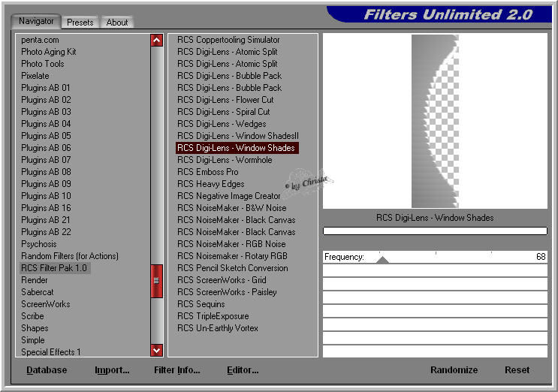
Task: Select Render category
Action: pyautogui.click(x=34, y=280)
